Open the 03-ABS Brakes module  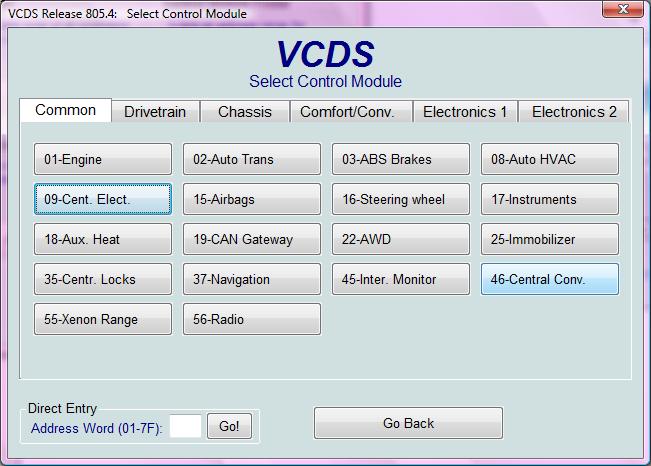click(401, 159)
